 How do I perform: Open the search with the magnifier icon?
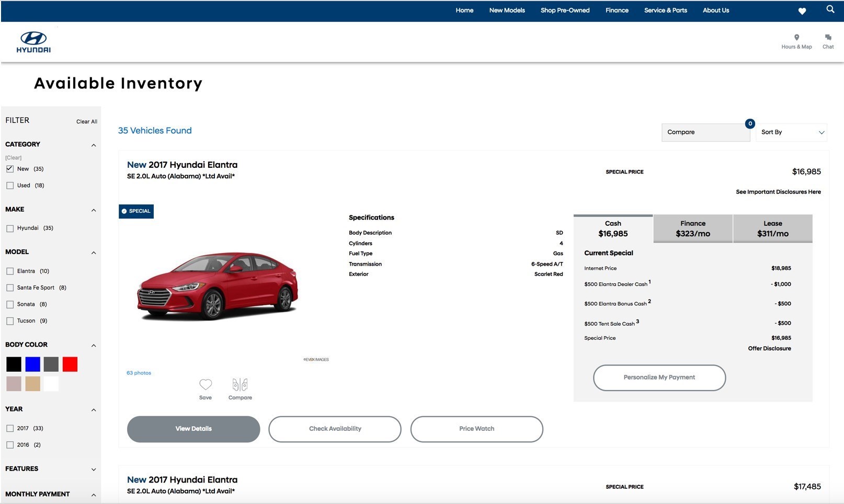point(829,9)
